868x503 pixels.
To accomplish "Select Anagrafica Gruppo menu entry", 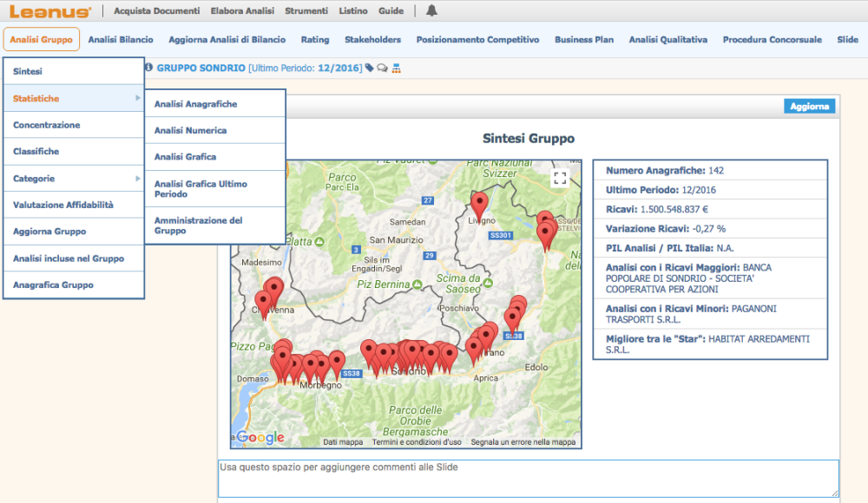I will click(74, 285).
